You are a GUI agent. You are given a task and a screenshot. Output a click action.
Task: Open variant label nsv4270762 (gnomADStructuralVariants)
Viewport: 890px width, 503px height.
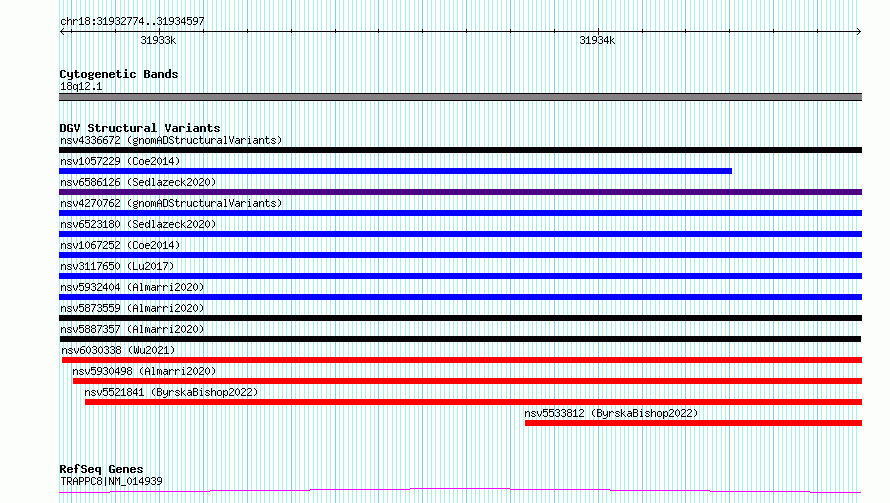point(171,203)
